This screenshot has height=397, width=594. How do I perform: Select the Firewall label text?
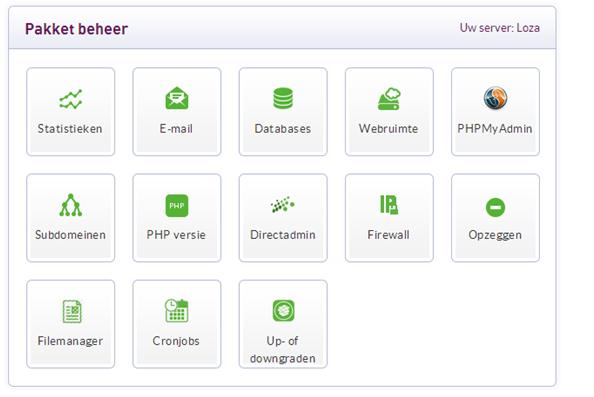pos(388,235)
